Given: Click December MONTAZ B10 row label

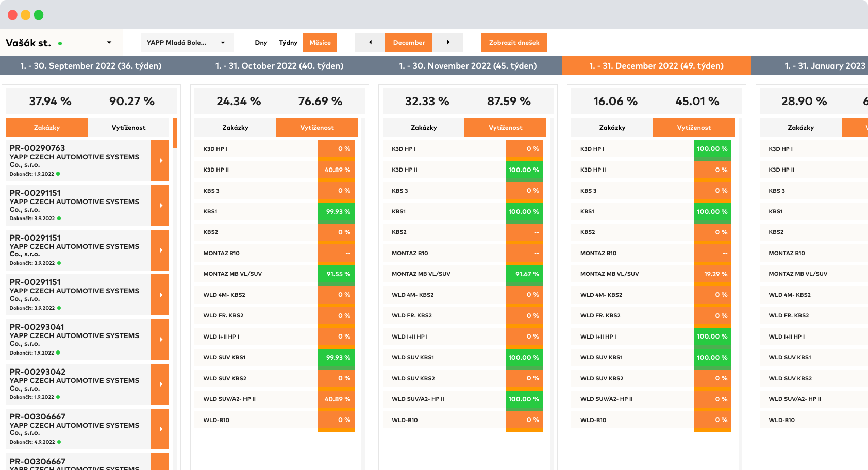Looking at the screenshot, I should click(x=598, y=253).
